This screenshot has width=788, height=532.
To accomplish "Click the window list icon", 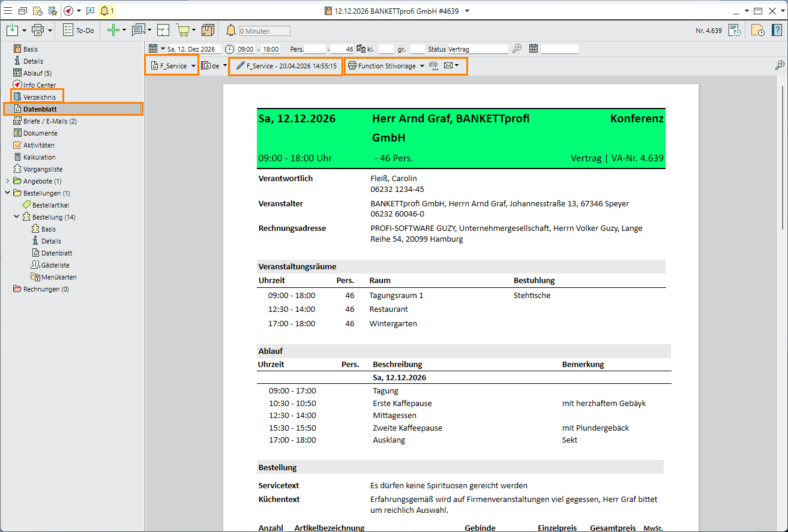I will coord(23,11).
